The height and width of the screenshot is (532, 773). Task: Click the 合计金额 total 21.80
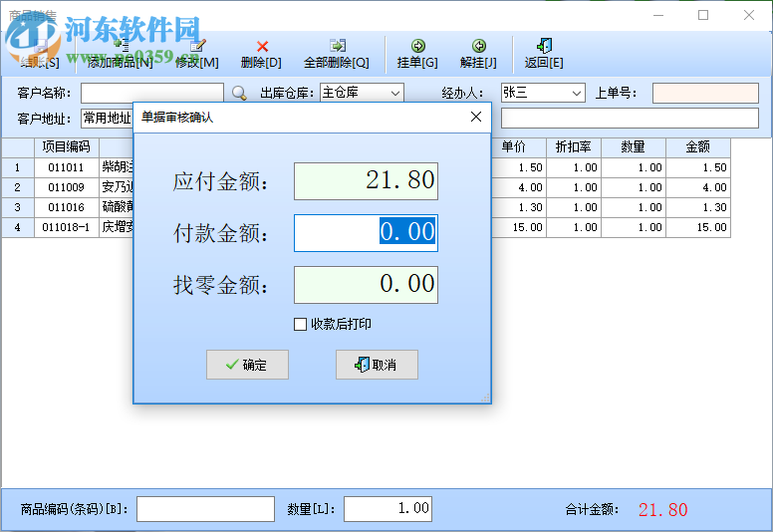coord(662,510)
